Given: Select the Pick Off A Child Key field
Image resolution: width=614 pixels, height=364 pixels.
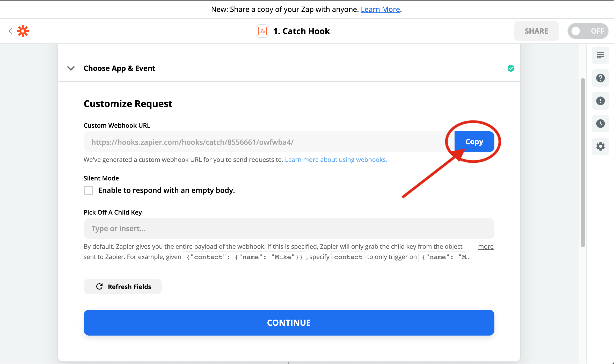Looking at the screenshot, I should point(289,228).
